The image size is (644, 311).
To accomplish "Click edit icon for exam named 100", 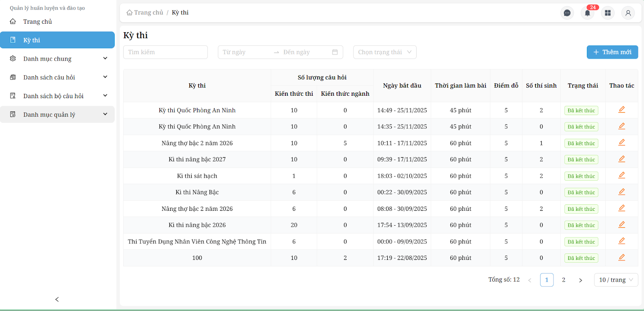I will pos(621,257).
